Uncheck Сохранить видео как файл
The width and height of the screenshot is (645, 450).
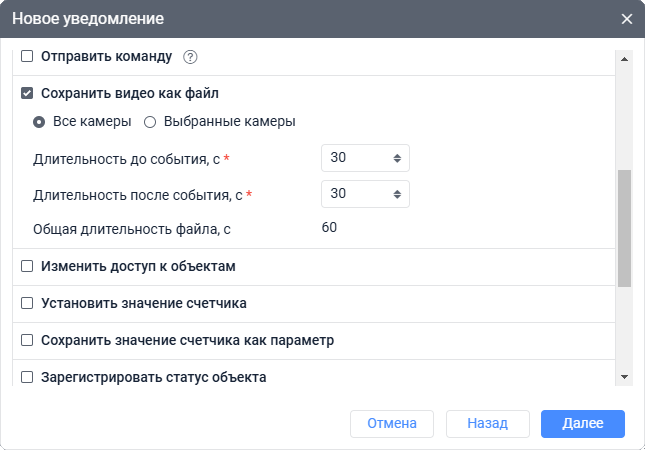coord(28,94)
